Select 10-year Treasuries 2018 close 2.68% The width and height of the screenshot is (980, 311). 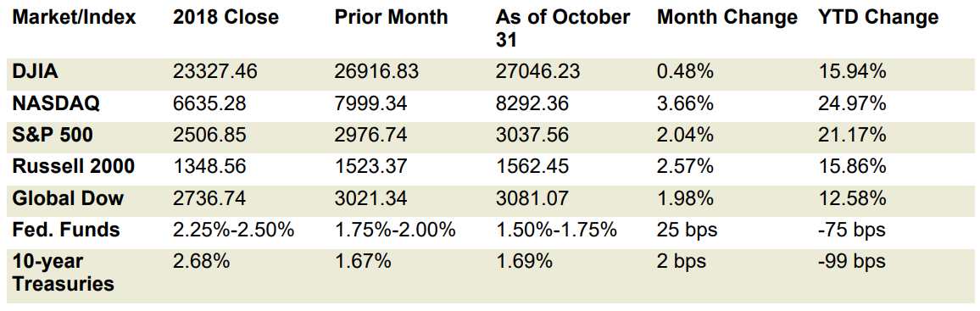coord(201,262)
